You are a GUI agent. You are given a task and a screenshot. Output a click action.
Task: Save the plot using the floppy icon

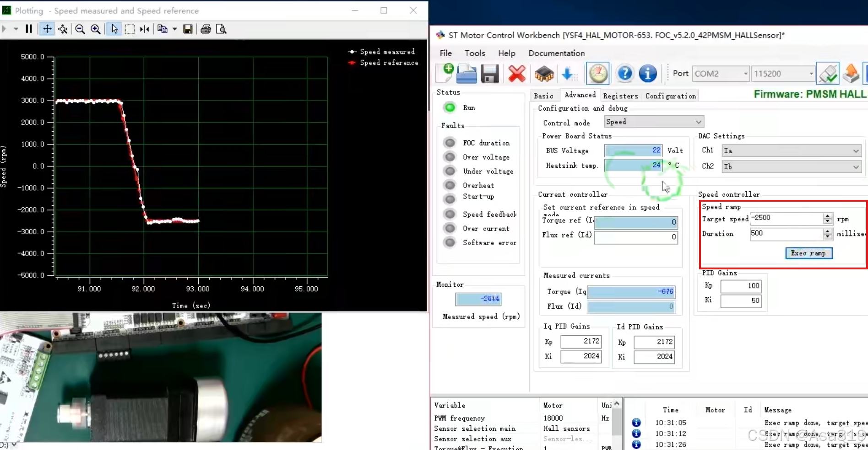tap(188, 29)
